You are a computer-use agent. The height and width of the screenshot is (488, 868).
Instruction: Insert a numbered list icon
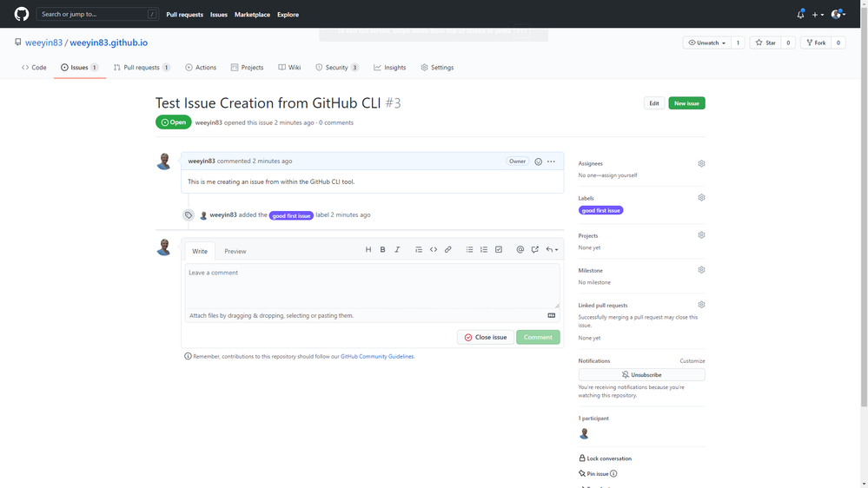pyautogui.click(x=484, y=249)
